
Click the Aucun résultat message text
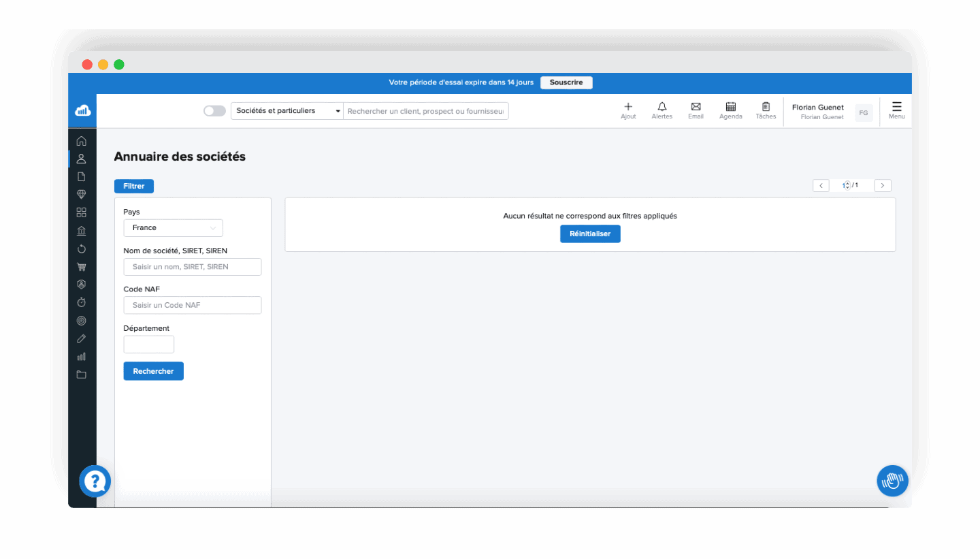pyautogui.click(x=590, y=216)
